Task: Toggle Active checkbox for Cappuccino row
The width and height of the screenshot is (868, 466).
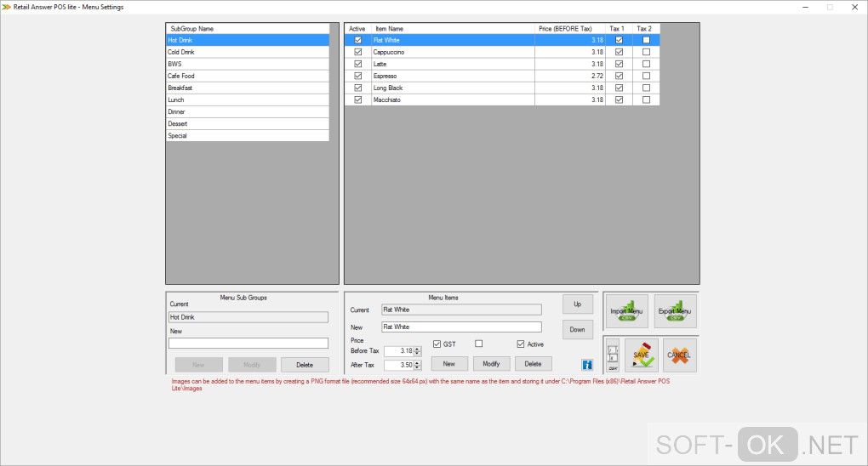Action: point(358,52)
